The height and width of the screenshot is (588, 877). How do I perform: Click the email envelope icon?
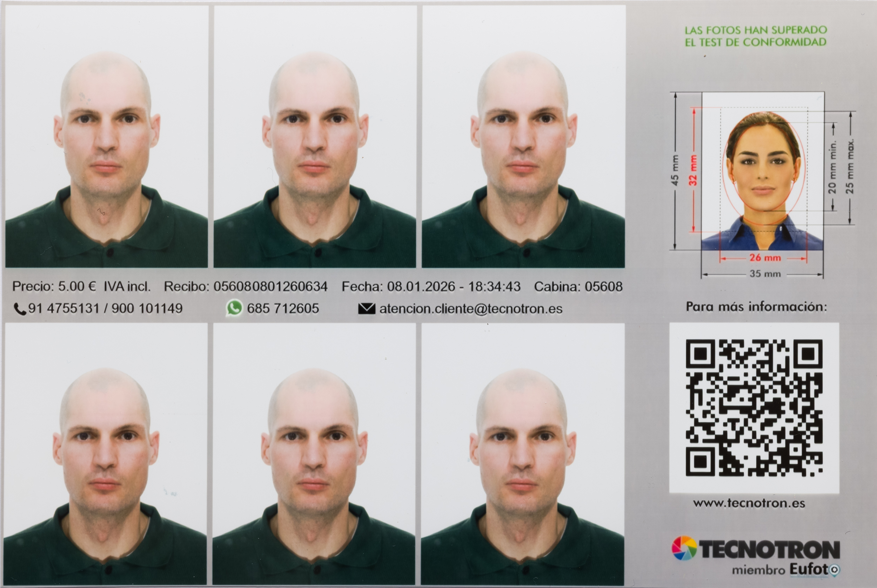click(367, 309)
